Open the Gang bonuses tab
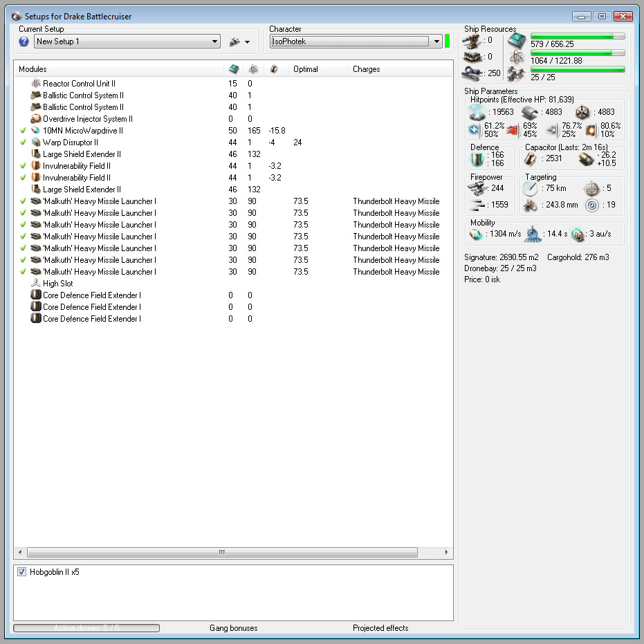The width and height of the screenshot is (644, 644). point(233,628)
